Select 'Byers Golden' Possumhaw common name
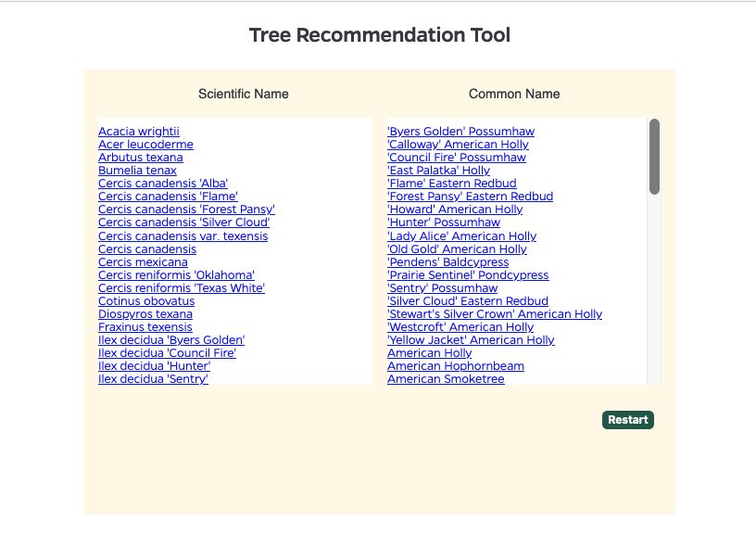This screenshot has width=756, height=534. [460, 132]
